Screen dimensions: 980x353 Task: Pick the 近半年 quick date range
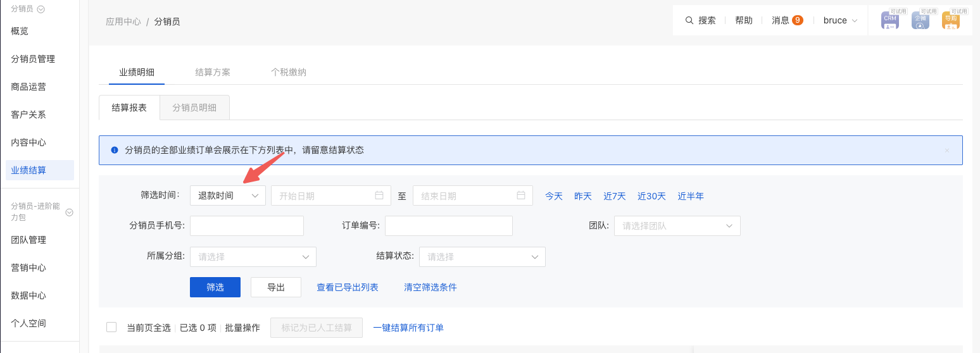coord(691,196)
